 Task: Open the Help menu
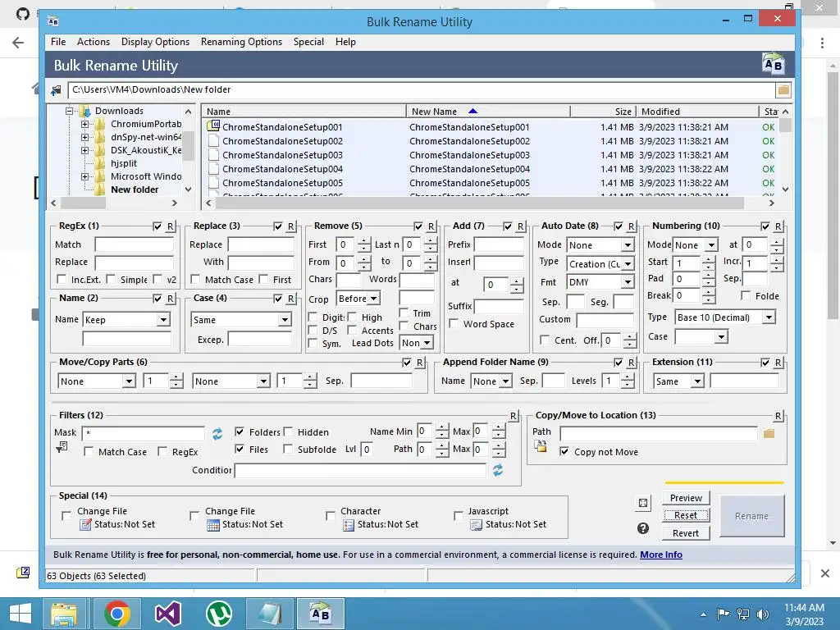pos(345,42)
